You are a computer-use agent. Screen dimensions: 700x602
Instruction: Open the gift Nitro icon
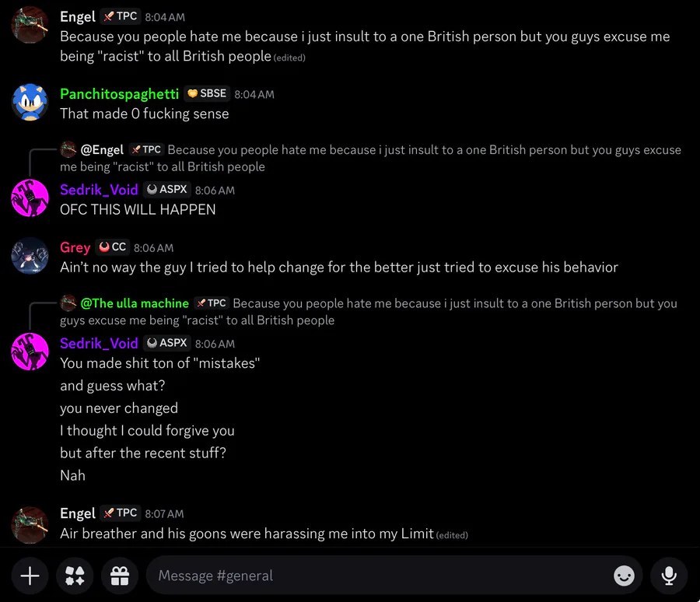(119, 576)
